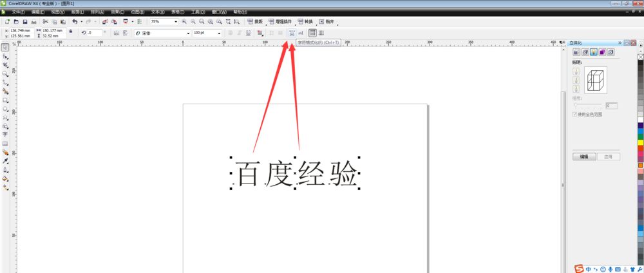Set text to vertical orientation
The height and width of the screenshot is (273, 644).
point(321,33)
